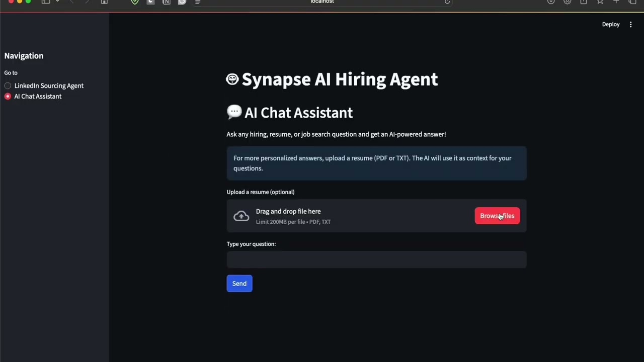Click the browser downloads icon
Image resolution: width=644 pixels, height=362 pixels.
[x=551, y=2]
